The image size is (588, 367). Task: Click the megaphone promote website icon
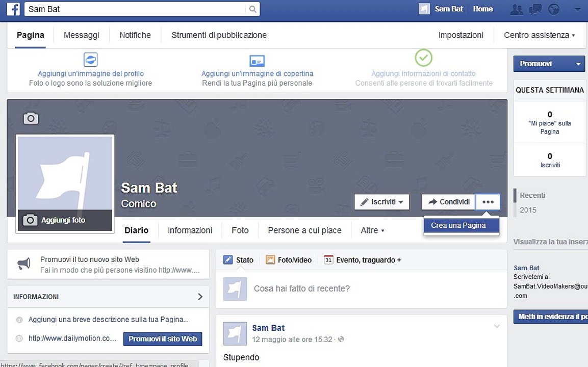23,264
